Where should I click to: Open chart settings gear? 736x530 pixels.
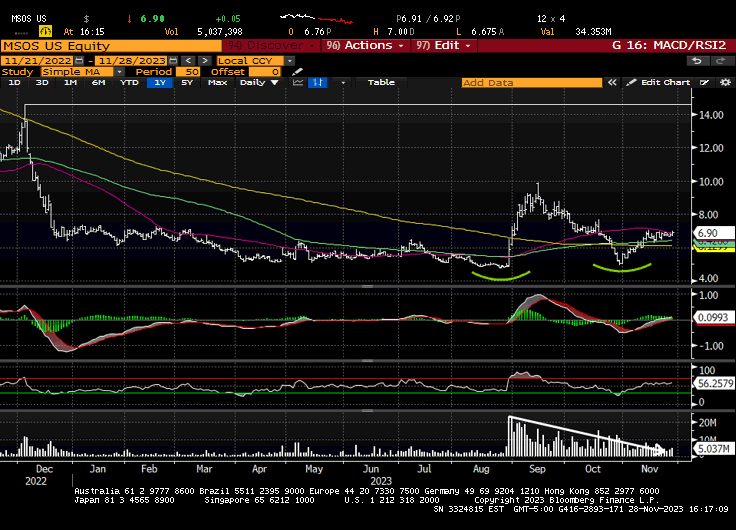725,83
